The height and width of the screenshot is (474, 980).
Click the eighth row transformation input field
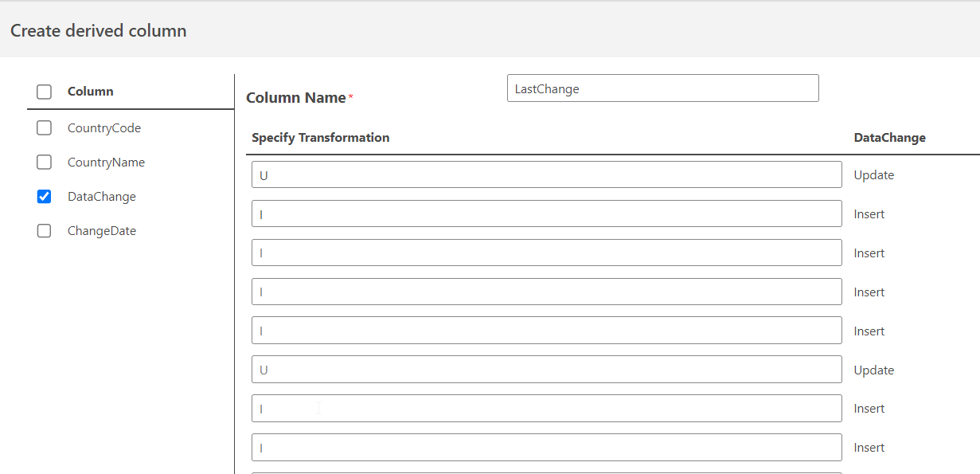pyautogui.click(x=546, y=448)
